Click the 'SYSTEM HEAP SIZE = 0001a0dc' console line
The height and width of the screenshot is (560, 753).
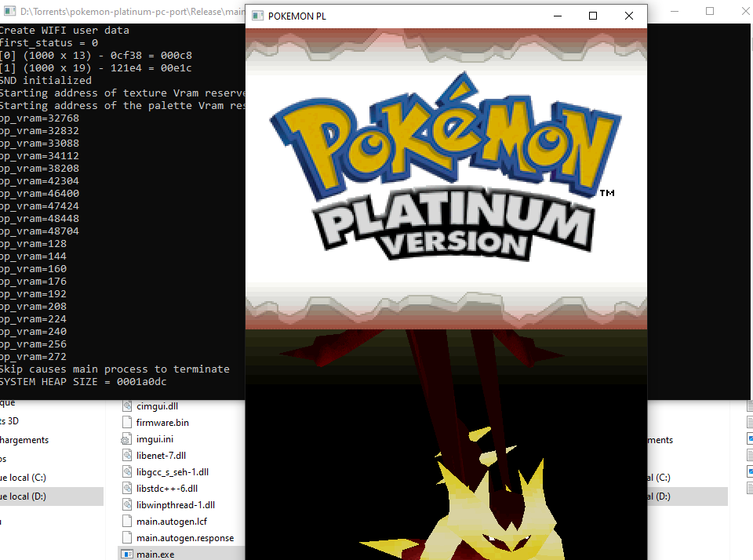(83, 382)
